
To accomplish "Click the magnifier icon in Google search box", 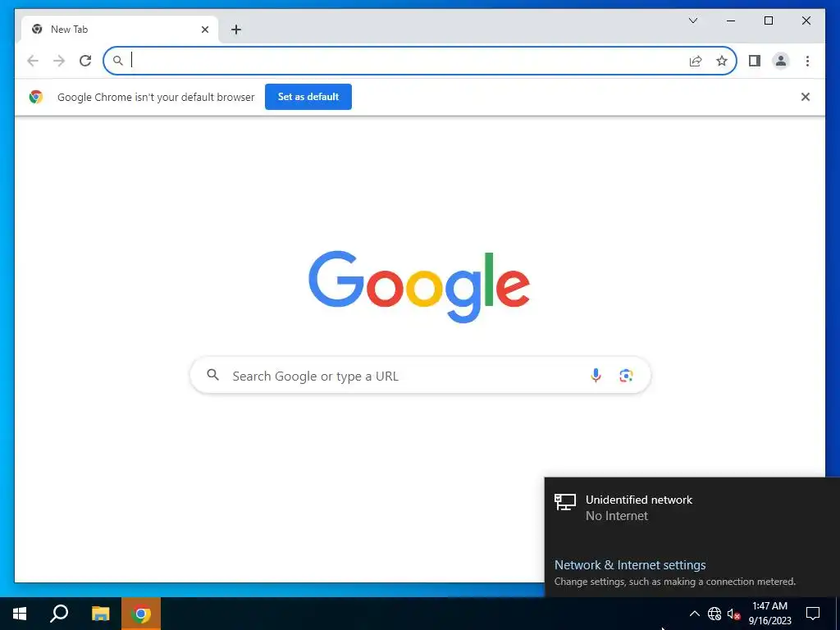I will click(x=212, y=375).
